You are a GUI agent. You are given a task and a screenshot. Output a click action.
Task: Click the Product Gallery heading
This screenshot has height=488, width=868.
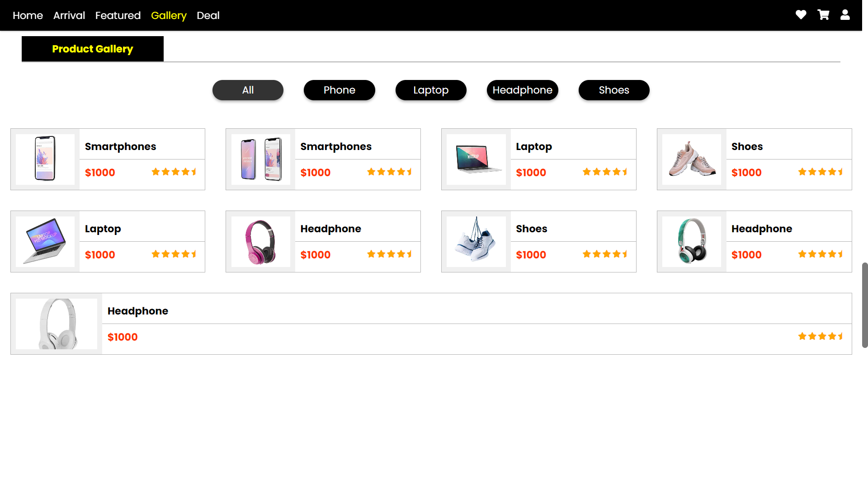coord(92,49)
